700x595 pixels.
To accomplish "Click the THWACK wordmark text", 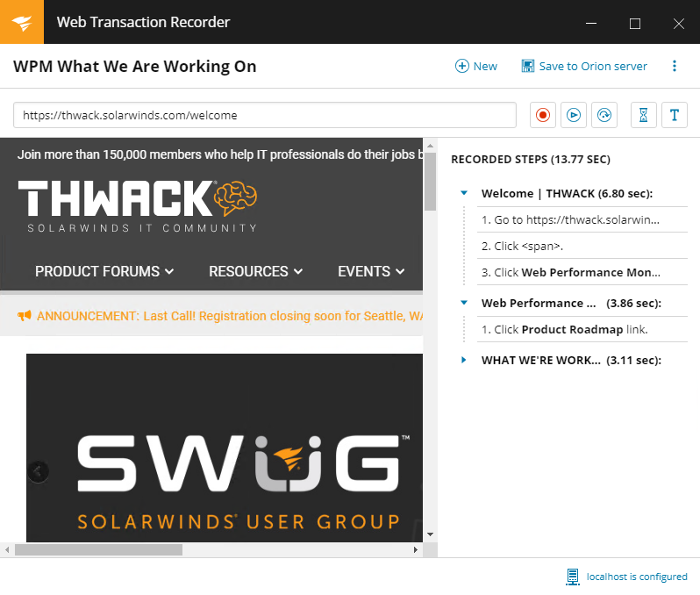I will pos(115,198).
